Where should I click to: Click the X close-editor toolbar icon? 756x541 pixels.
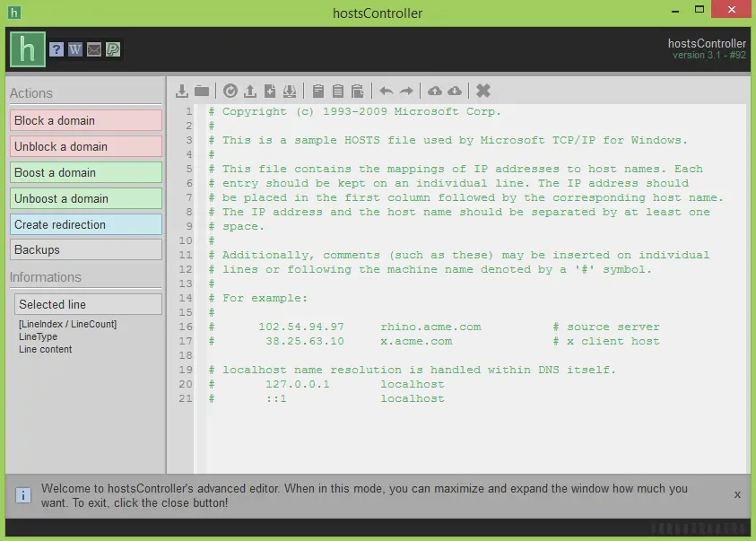483,91
